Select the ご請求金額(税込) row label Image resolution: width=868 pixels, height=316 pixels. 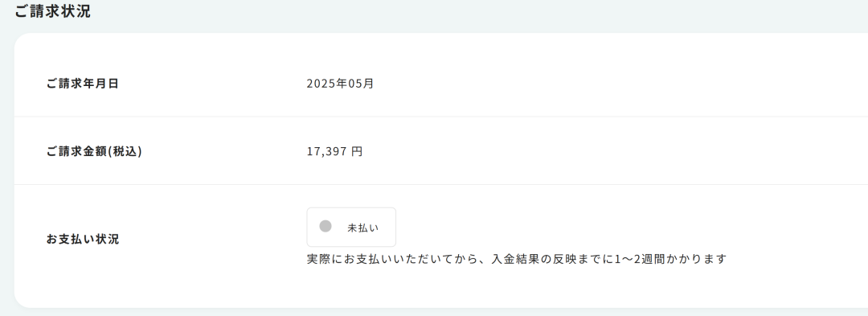pyautogui.click(x=95, y=152)
